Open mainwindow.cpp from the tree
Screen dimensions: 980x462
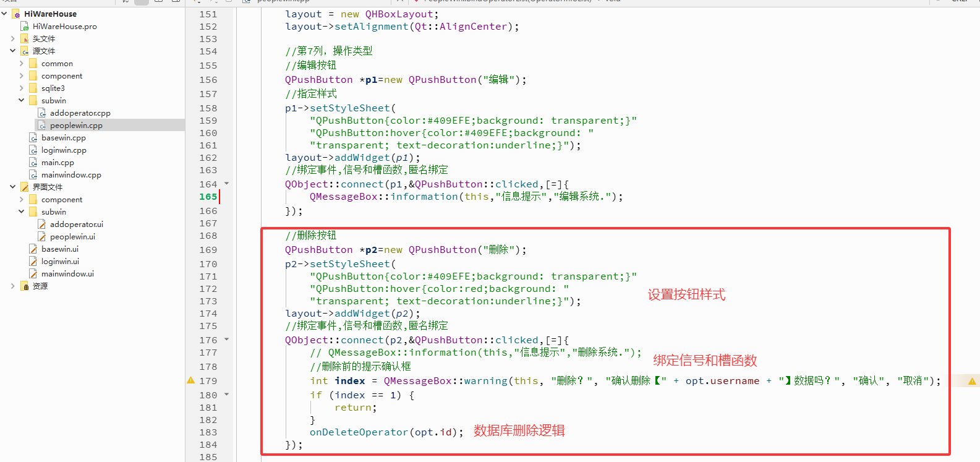click(x=71, y=174)
